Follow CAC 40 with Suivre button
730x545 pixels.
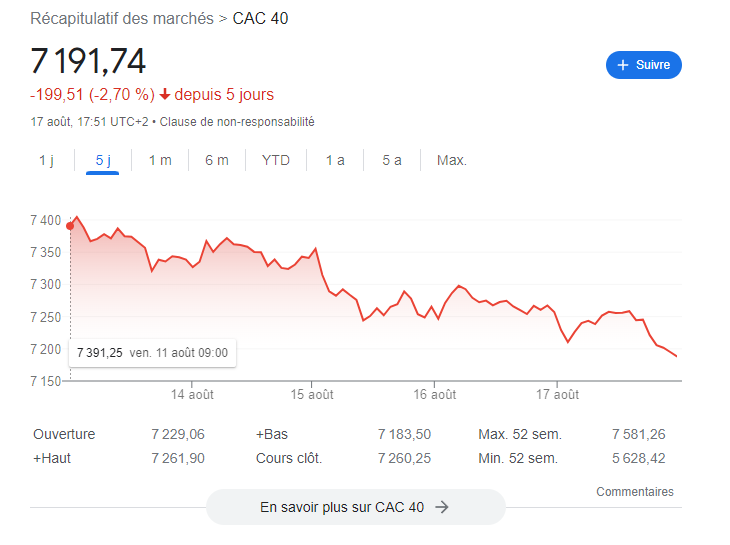[x=644, y=65]
